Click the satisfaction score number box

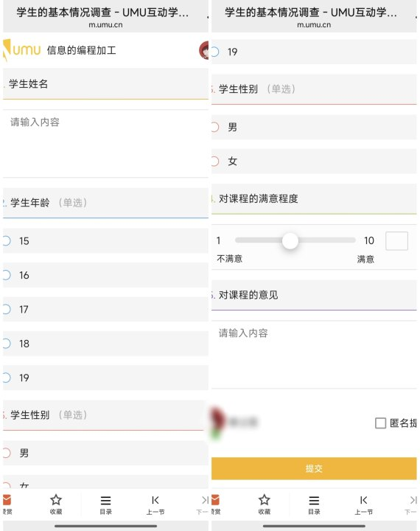point(396,240)
